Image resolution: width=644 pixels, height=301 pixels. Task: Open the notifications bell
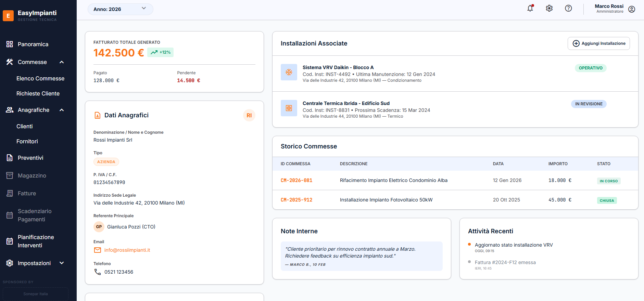pyautogui.click(x=530, y=9)
